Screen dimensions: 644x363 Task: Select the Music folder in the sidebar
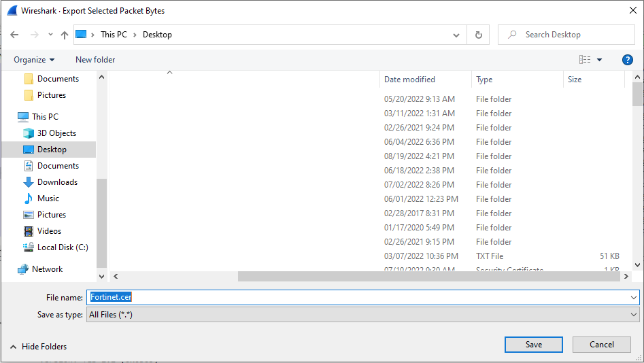click(48, 198)
